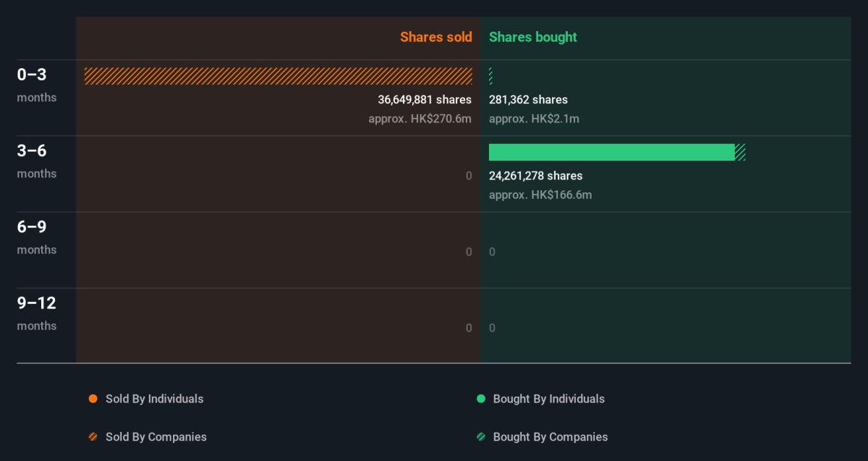Click the solid green shares bought bar
The height and width of the screenshot is (461, 868).
tap(612, 152)
